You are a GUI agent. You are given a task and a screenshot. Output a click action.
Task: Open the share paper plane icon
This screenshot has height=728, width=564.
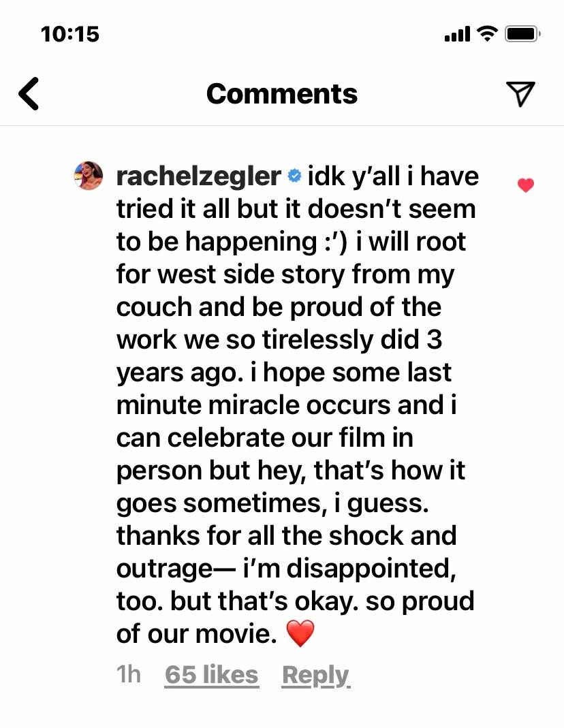pyautogui.click(x=522, y=95)
